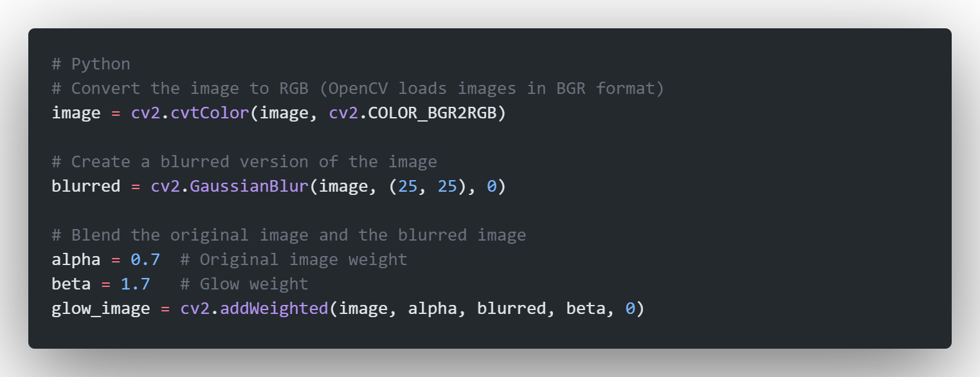Click the image variable on the cvtColor line

[x=76, y=113]
